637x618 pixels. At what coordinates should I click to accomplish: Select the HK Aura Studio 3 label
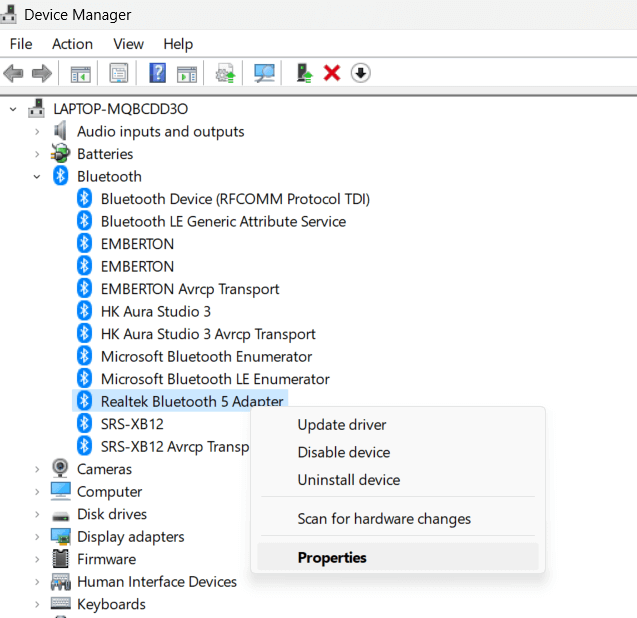pos(156,311)
